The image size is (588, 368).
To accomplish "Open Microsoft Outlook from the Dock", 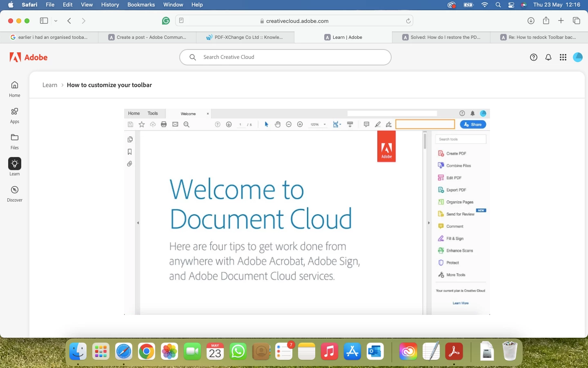I will pos(375,351).
